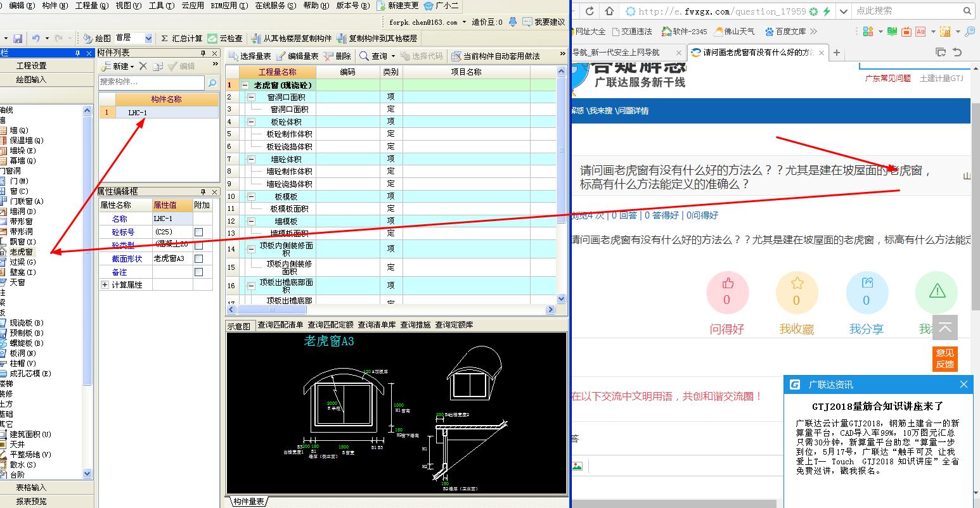Open browser address bar dropdown arrow
The image size is (980, 508).
[x=843, y=11]
